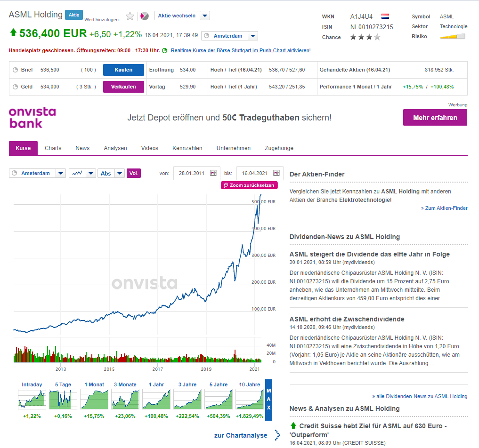Open 'ASML steigert die Dividende' article
479x448 pixels.
(369, 254)
